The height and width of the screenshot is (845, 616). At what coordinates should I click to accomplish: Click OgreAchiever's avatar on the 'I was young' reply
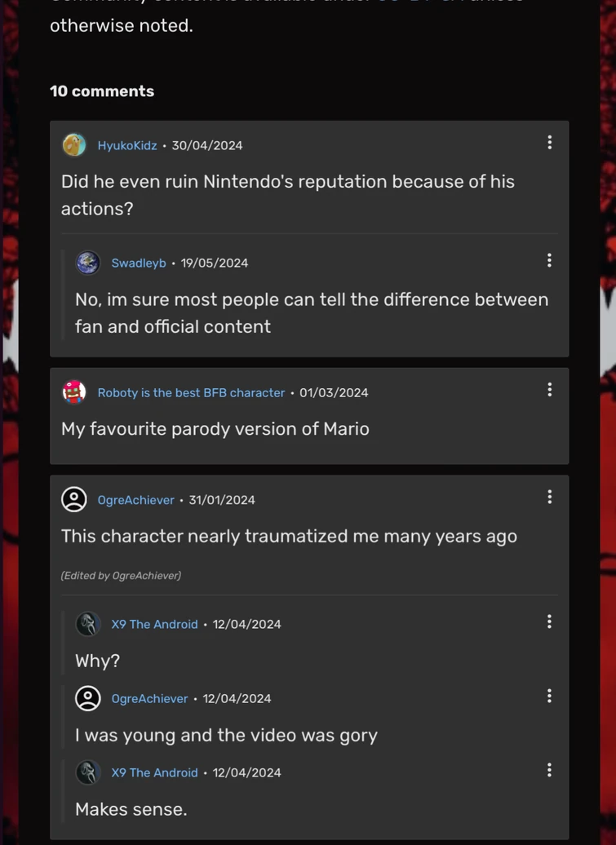pyautogui.click(x=88, y=698)
